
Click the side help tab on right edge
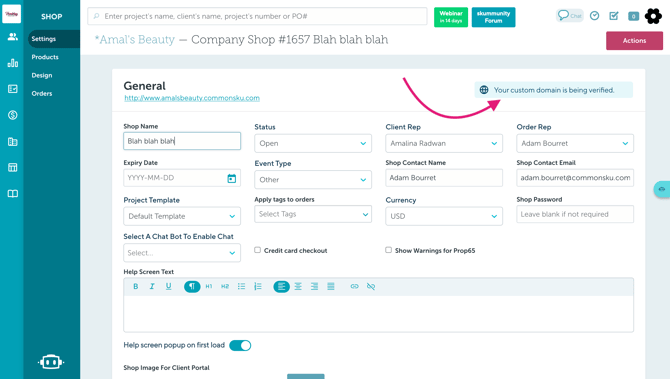click(662, 189)
